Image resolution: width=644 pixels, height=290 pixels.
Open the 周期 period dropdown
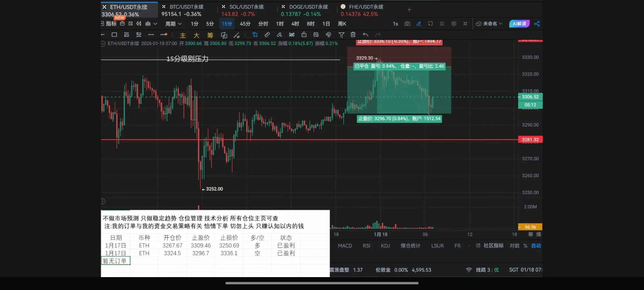[x=173, y=24]
